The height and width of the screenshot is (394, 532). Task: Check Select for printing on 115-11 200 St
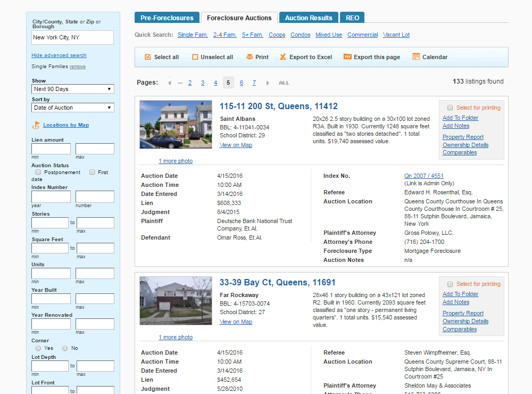(450, 108)
